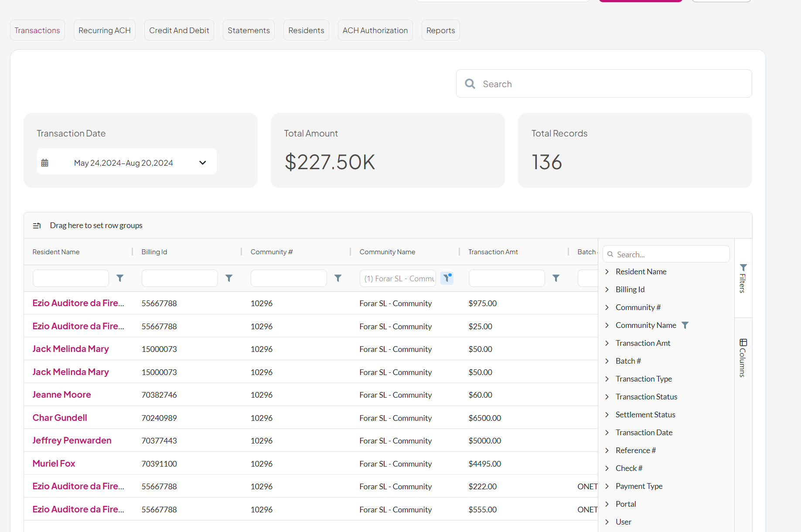Open Transaction Amt column filter icon
The width and height of the screenshot is (801, 532).
click(556, 278)
